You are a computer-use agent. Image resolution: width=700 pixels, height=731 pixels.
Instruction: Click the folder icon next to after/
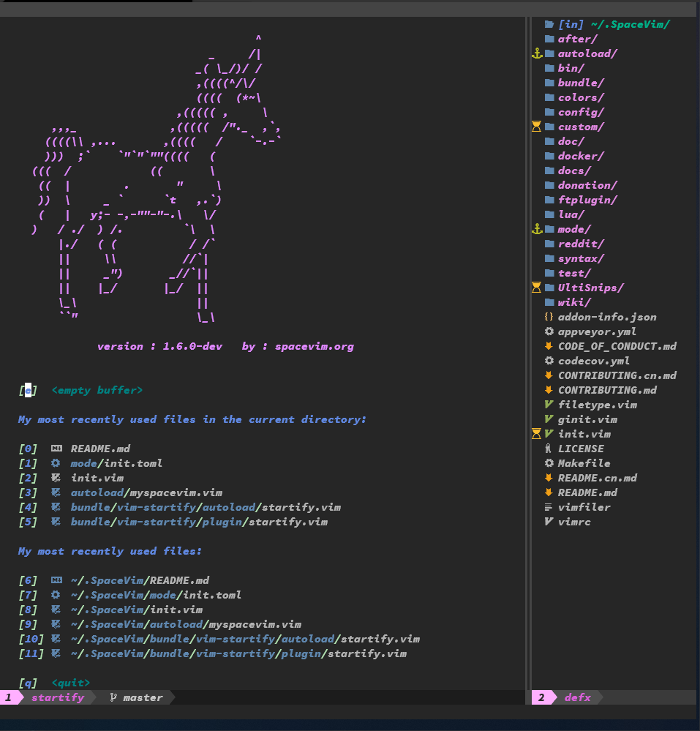[549, 39]
